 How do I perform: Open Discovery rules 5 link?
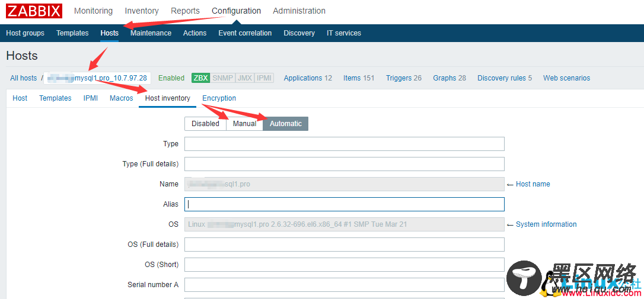[505, 78]
